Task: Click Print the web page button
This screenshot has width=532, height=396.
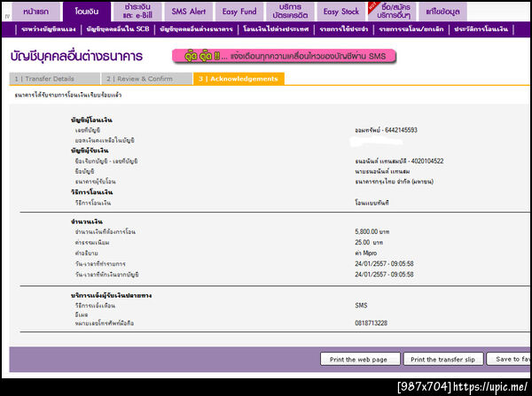Action: point(360,359)
